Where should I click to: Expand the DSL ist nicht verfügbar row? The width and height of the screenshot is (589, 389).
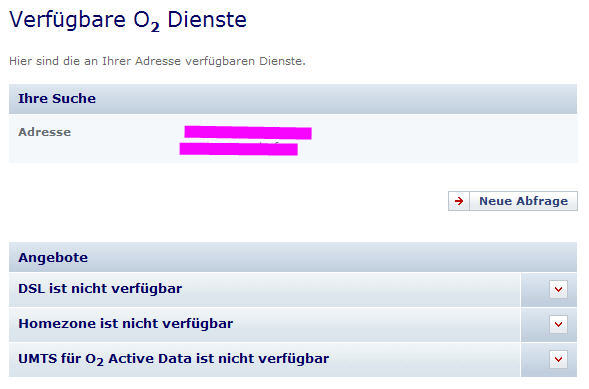[x=558, y=289]
